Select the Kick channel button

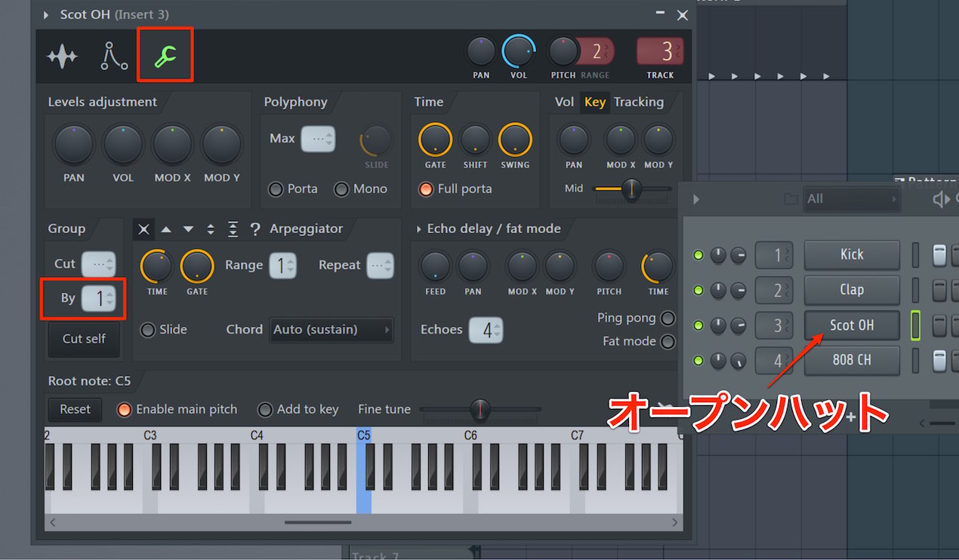[x=852, y=254]
